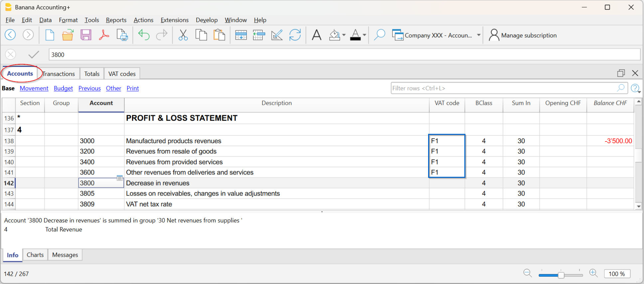644x284 pixels.
Task: Click the formula input field showing 3800
Action: [344, 55]
